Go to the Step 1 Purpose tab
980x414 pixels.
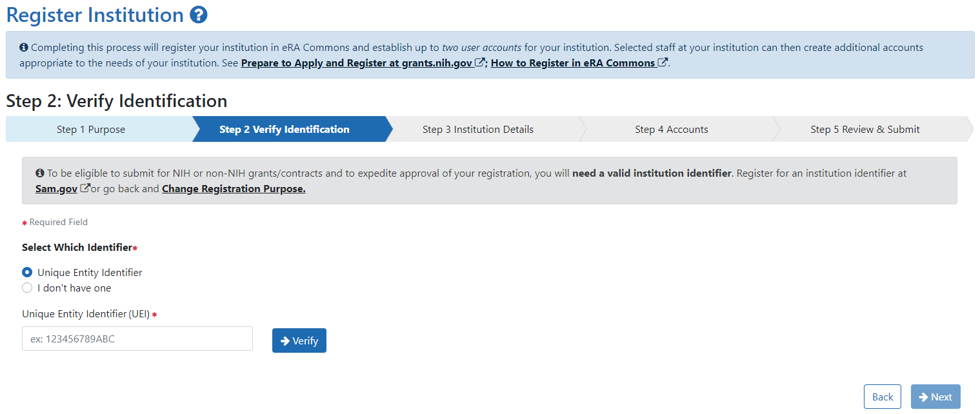91,130
